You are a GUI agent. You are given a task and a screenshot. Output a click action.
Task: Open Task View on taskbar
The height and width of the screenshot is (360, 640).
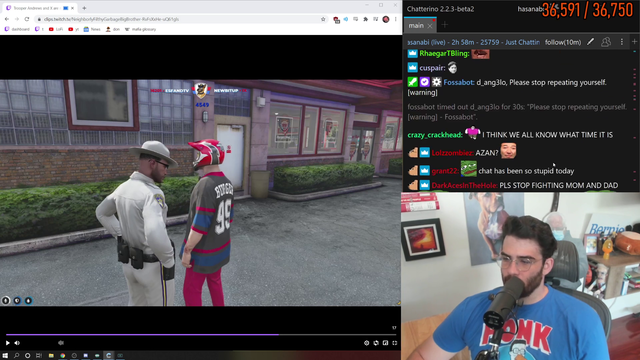tap(39, 356)
